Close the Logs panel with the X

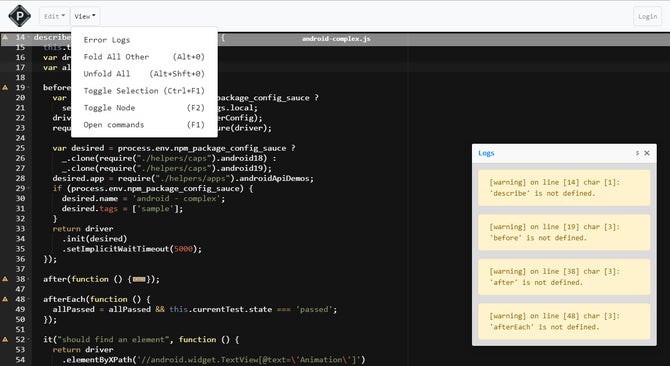coord(647,153)
